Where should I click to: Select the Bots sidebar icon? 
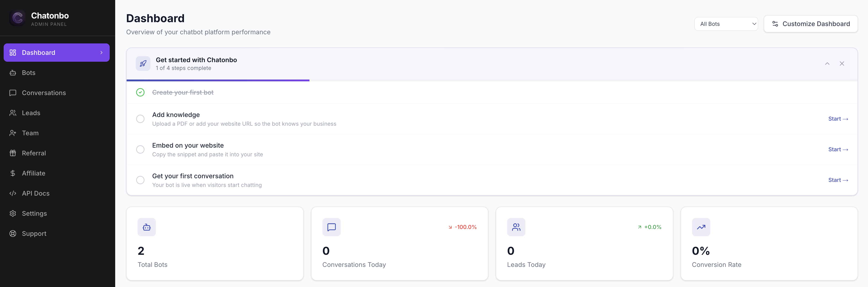pyautogui.click(x=13, y=72)
